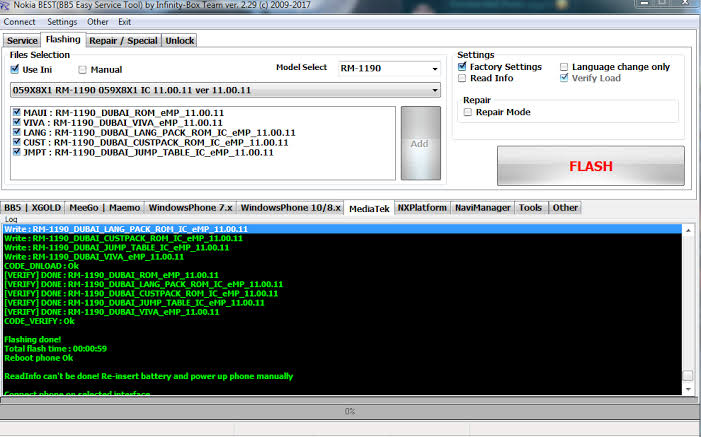This screenshot has width=701, height=437.
Task: Toggle the LANG pack file checkbox
Action: coord(17,132)
